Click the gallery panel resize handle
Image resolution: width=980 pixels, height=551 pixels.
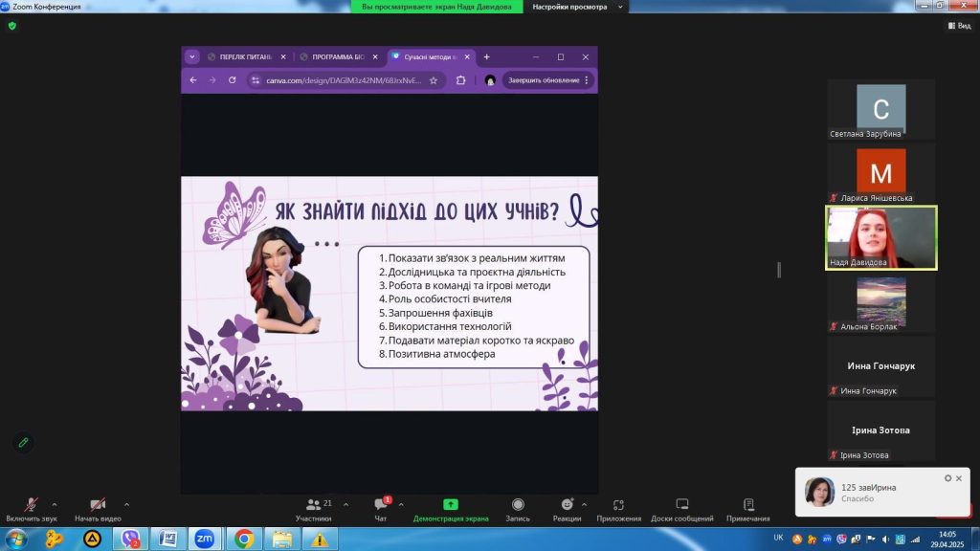point(779,270)
